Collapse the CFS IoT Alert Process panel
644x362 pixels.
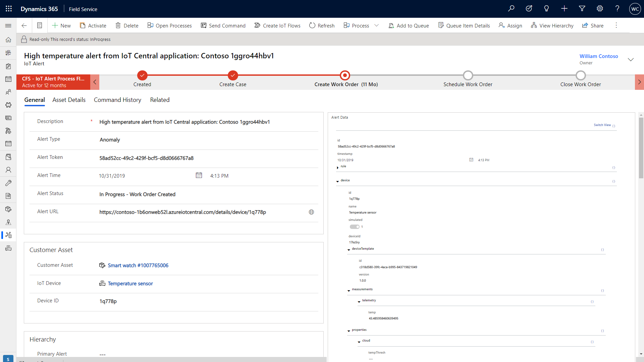(x=94, y=81)
